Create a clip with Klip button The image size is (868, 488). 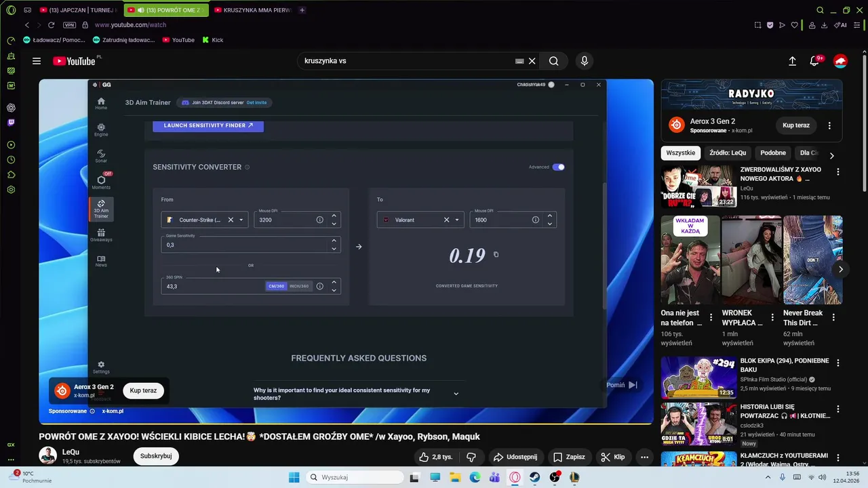point(613,457)
